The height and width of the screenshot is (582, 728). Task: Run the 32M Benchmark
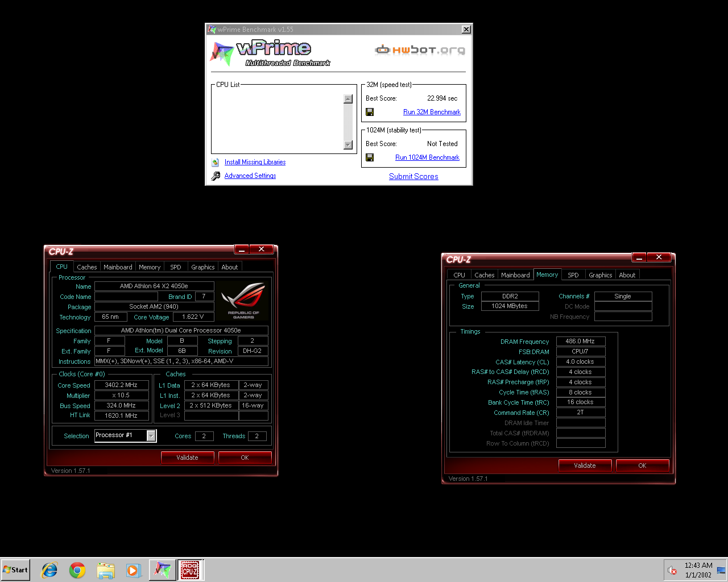432,112
